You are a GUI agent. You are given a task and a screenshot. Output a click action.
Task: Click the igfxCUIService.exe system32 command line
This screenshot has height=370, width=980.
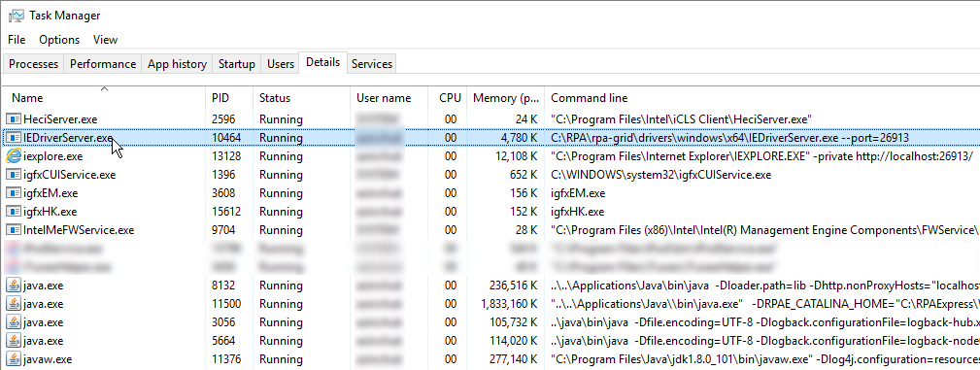[661, 175]
